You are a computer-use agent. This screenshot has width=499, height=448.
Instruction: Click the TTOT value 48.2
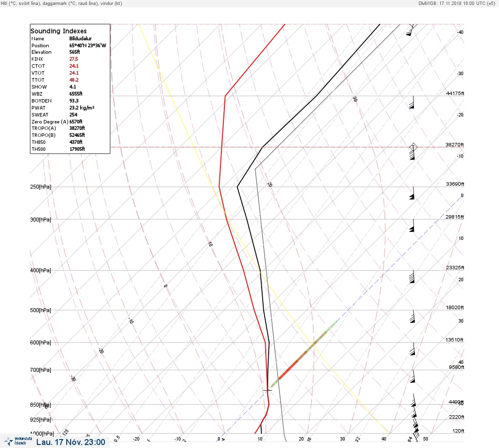pos(74,80)
